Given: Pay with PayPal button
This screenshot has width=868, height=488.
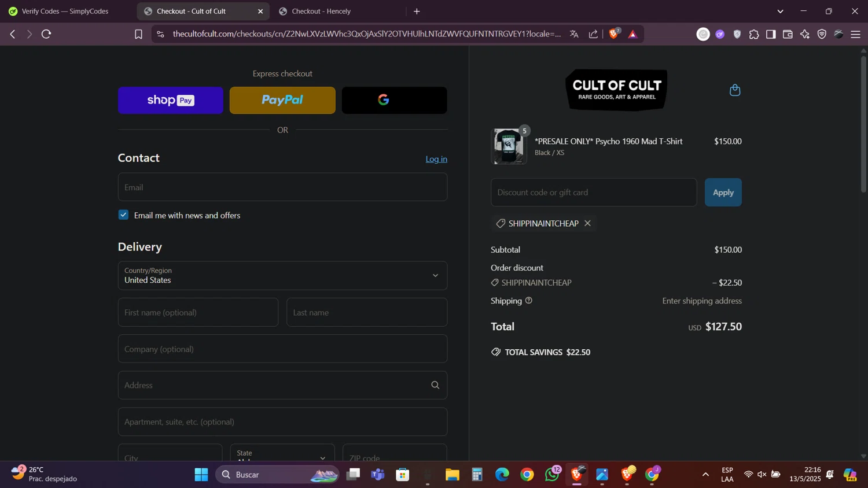Looking at the screenshot, I should [282, 100].
